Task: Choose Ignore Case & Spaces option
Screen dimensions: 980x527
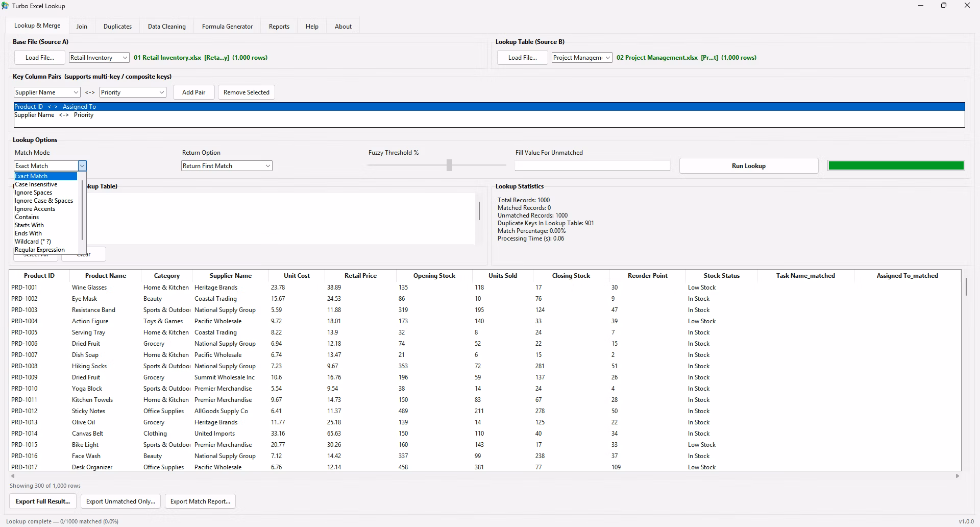Action: (x=45, y=201)
